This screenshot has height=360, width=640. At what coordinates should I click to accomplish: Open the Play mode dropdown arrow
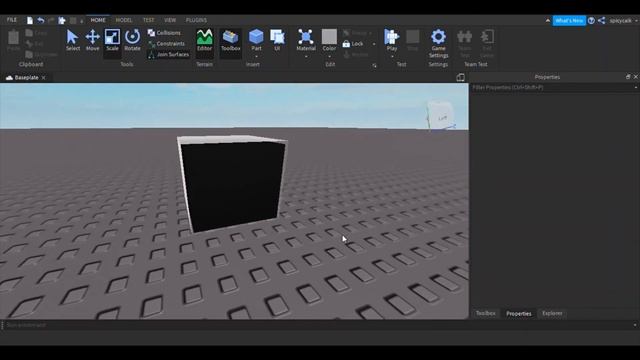(x=392, y=57)
